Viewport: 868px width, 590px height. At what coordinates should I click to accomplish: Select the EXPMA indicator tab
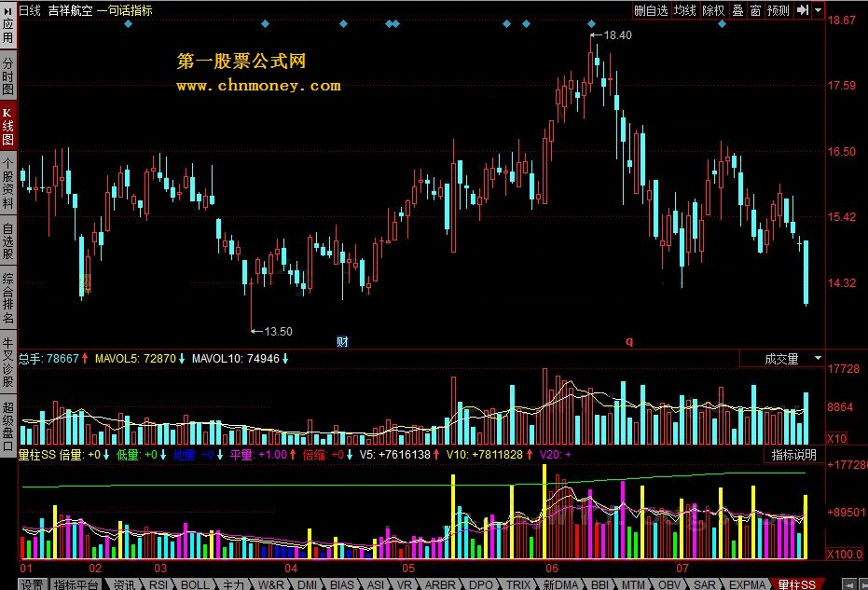(748, 584)
